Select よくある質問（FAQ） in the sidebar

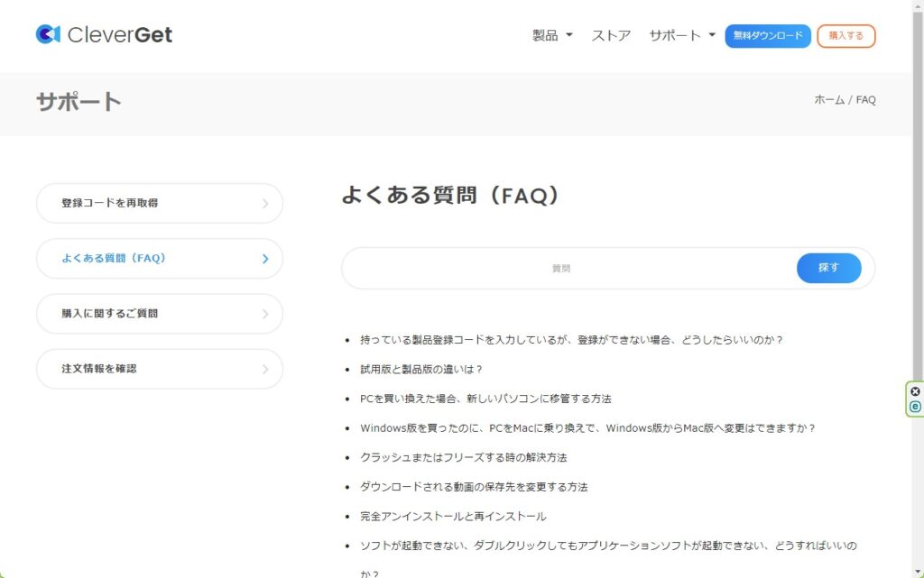pos(160,259)
